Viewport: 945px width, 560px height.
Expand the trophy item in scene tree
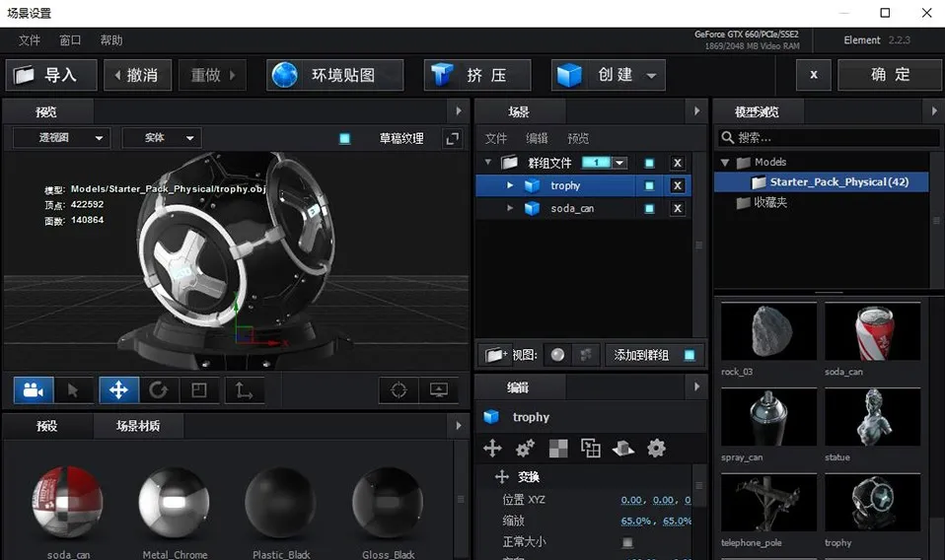pos(510,185)
